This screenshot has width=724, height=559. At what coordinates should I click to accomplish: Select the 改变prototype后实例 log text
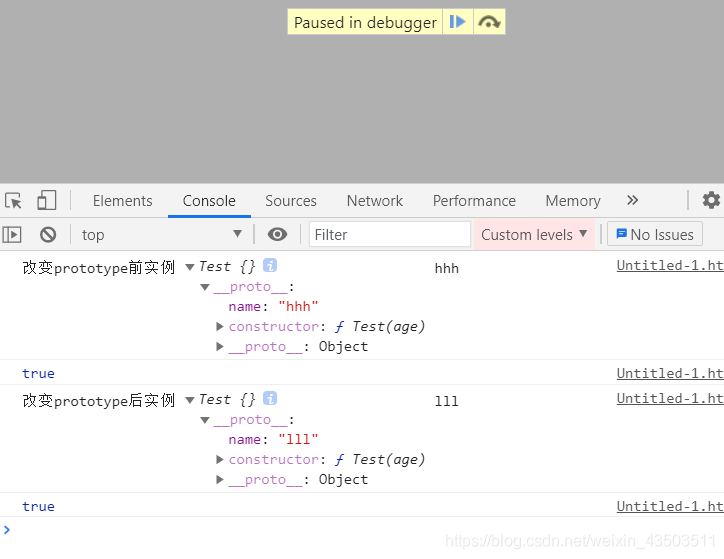(99, 401)
